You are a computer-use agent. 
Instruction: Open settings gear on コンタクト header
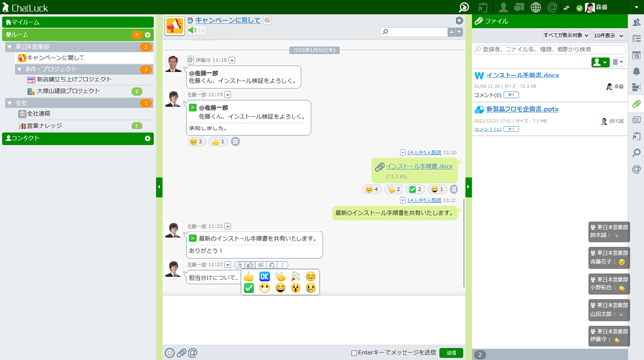148,138
